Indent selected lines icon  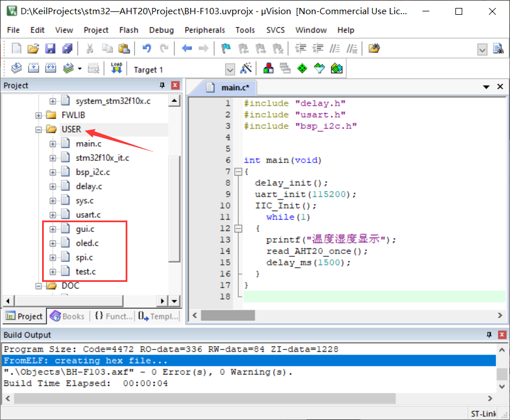301,48
